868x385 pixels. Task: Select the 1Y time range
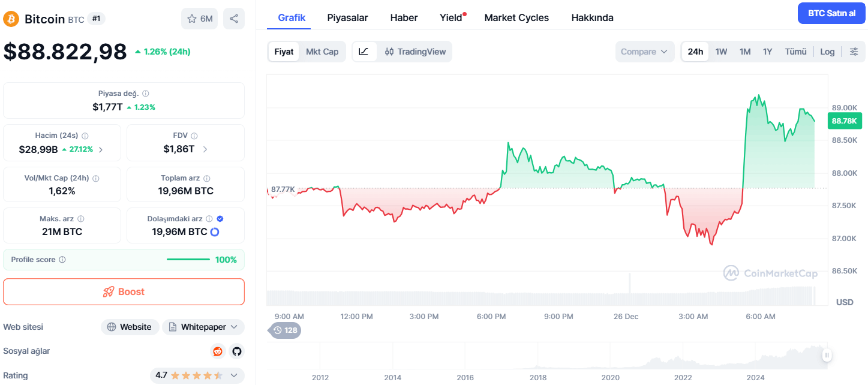(767, 52)
